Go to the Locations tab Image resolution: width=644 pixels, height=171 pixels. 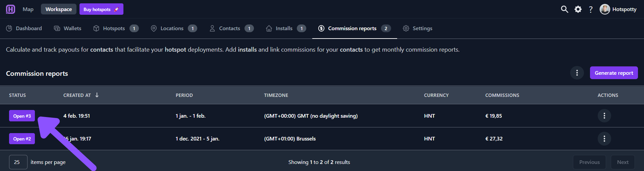tap(174, 28)
